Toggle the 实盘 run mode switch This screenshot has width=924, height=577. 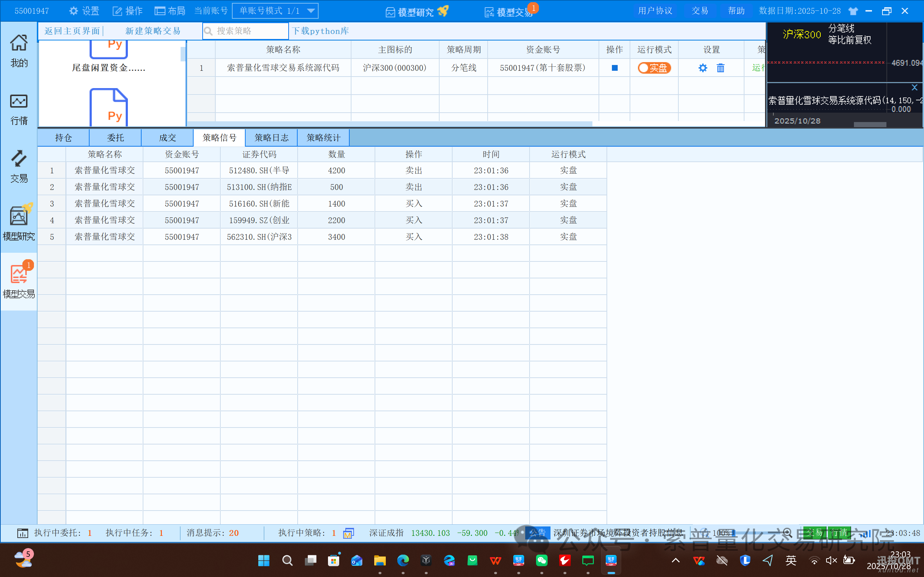(654, 68)
